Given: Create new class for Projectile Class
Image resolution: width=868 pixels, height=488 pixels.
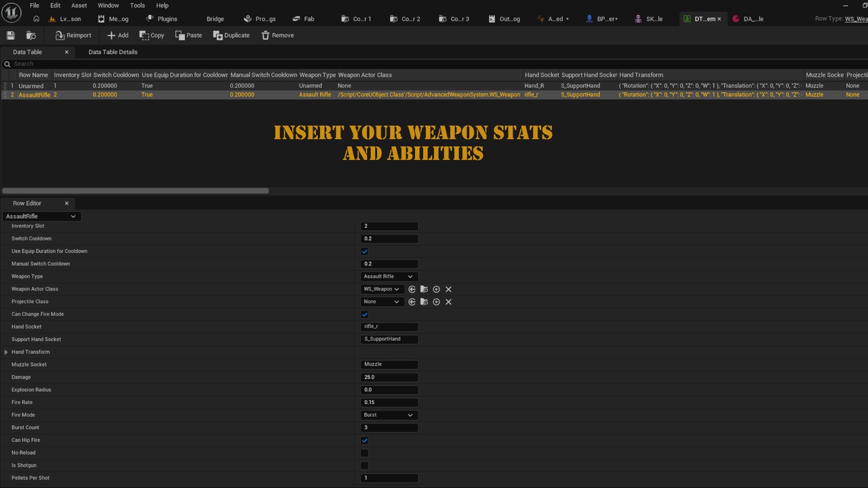Looking at the screenshot, I should [x=436, y=302].
